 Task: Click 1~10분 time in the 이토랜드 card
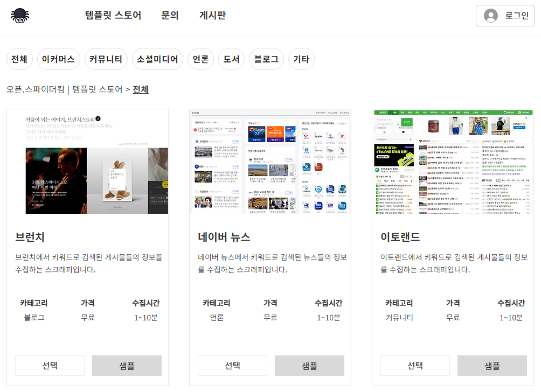511,318
